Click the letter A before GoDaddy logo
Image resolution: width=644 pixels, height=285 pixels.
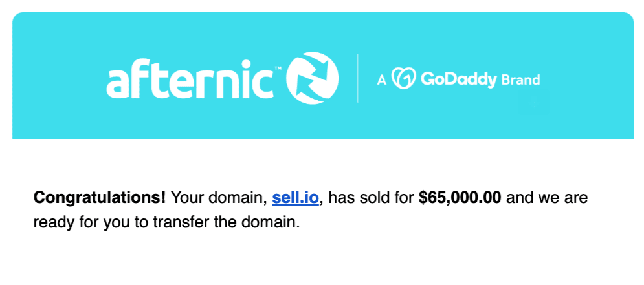382,80
